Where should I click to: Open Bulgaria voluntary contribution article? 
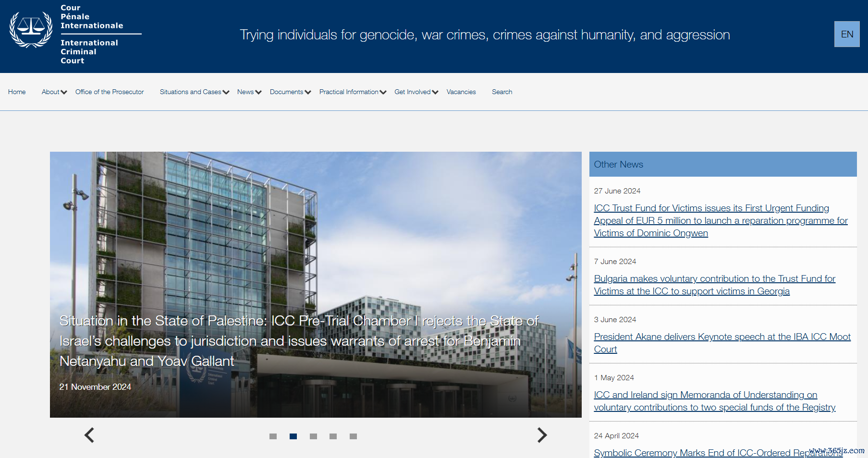(x=715, y=285)
